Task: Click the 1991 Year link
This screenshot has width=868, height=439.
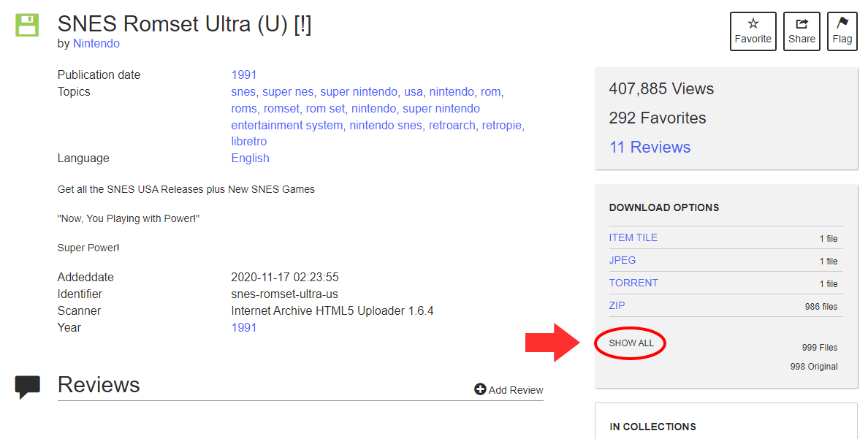Action: (x=244, y=328)
